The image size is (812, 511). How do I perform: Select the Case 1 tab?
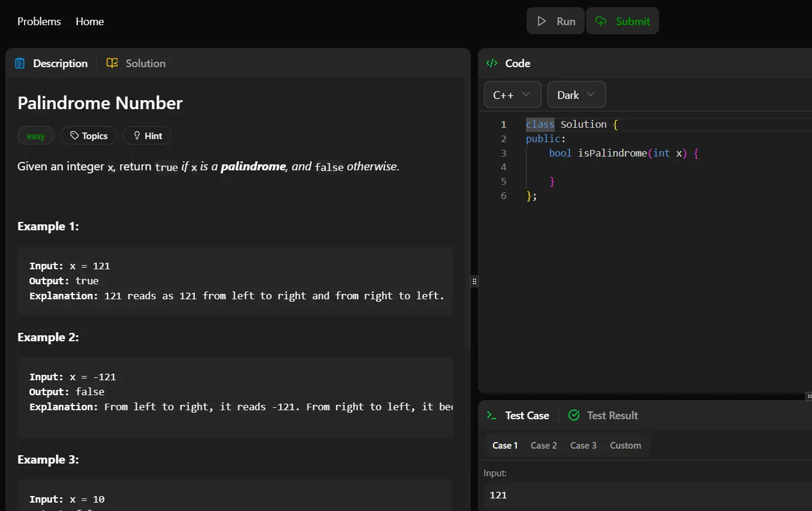(x=505, y=445)
